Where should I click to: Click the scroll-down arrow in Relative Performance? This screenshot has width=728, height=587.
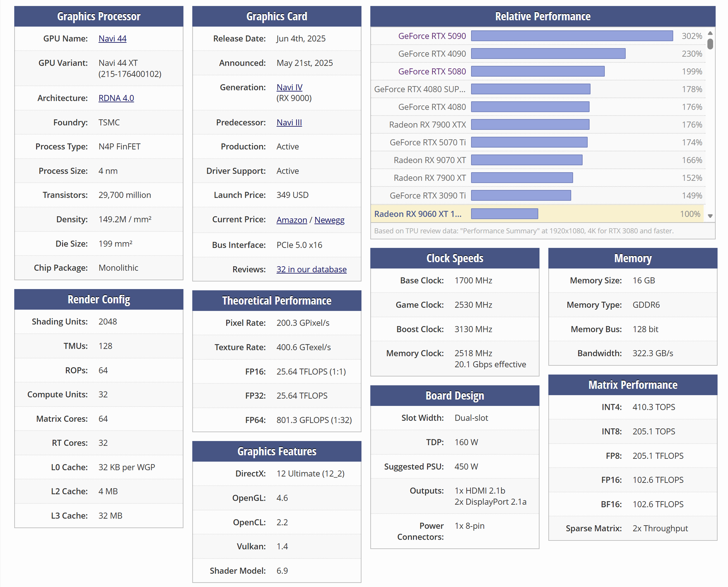pyautogui.click(x=710, y=216)
